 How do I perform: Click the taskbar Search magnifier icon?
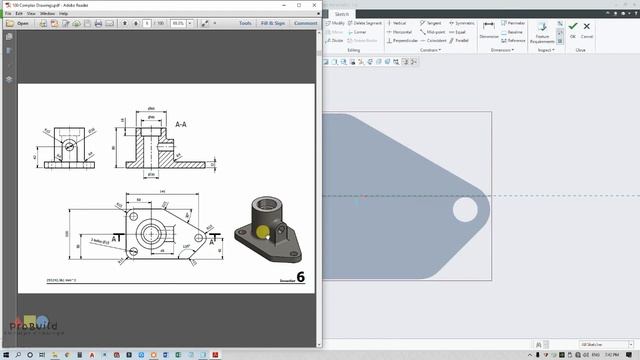click(x=18, y=355)
